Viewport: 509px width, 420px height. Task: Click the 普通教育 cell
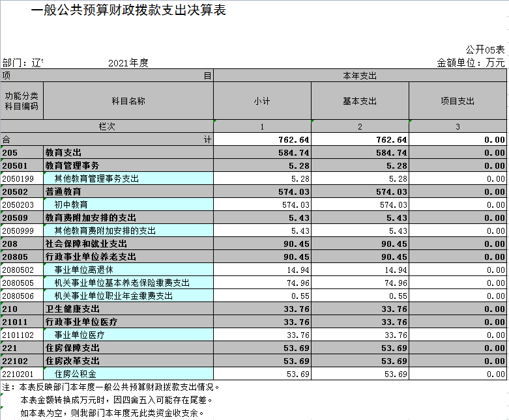point(128,191)
